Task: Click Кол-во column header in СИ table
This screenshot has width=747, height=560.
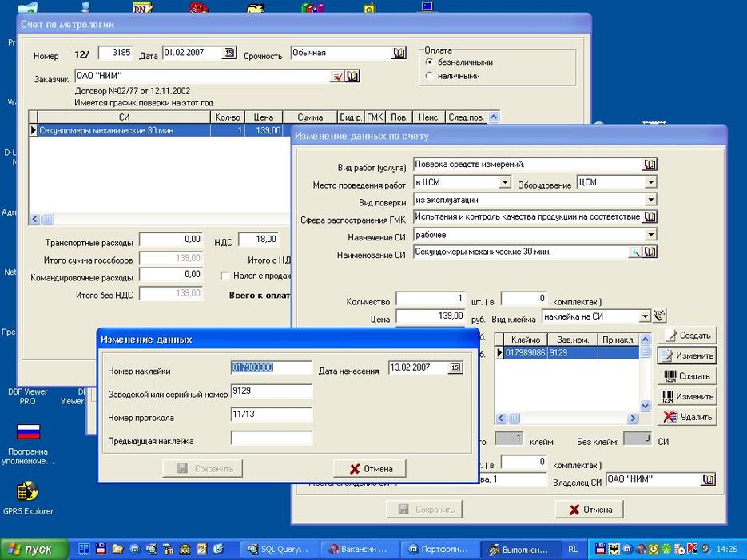Action: [227, 117]
